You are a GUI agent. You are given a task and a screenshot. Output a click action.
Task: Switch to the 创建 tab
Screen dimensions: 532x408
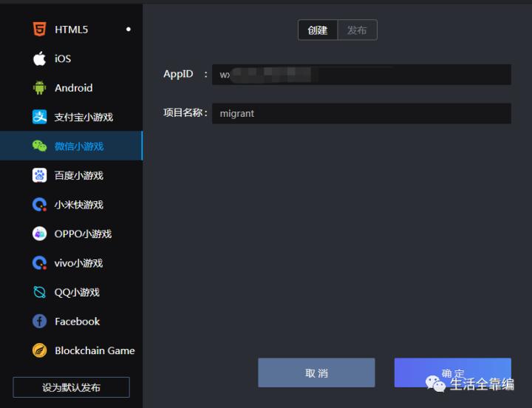point(318,30)
